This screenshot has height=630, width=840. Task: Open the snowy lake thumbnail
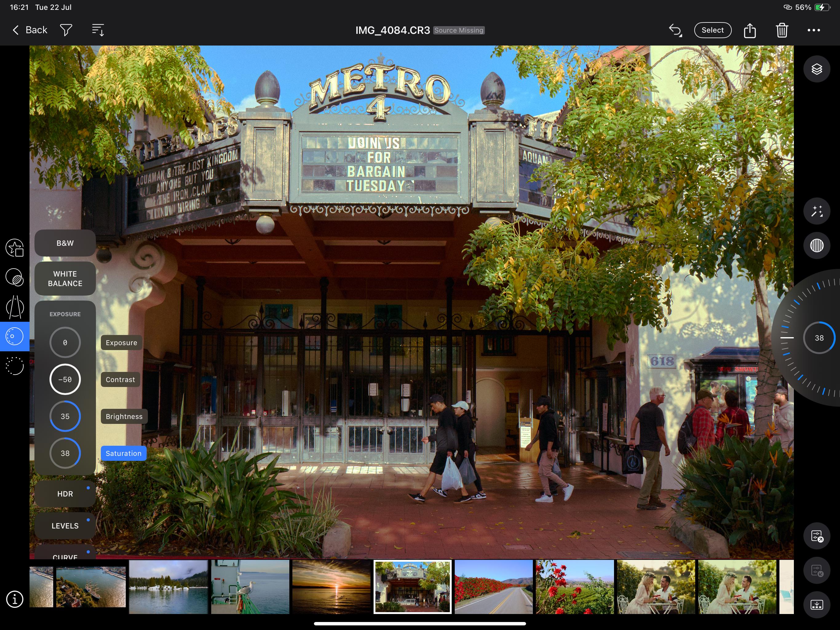168,587
